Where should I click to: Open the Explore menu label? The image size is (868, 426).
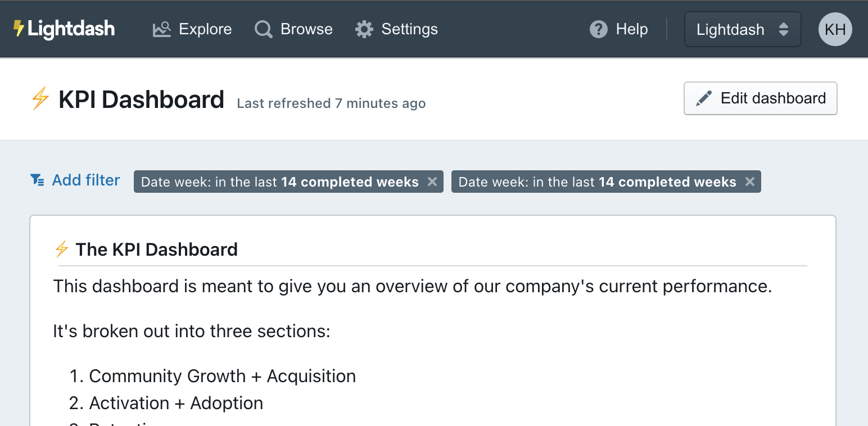205,29
